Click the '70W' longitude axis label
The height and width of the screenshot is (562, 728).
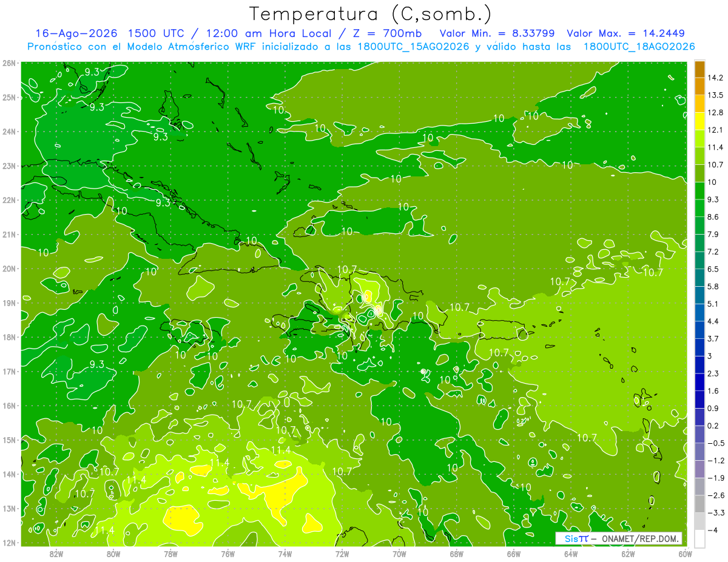pyautogui.click(x=399, y=553)
